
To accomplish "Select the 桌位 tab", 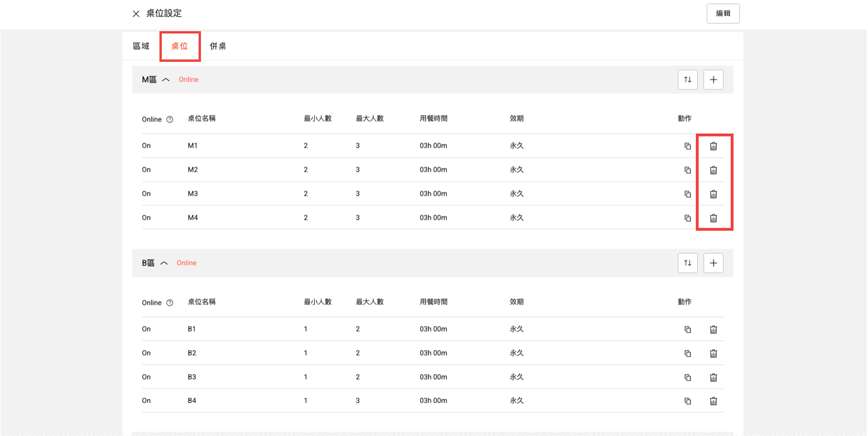I will click(x=180, y=46).
